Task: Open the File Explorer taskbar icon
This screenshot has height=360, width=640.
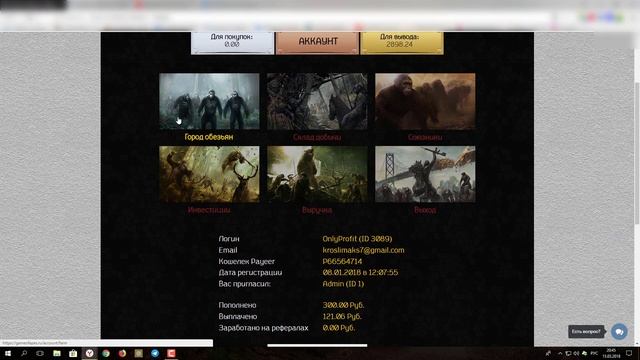Action: click(57, 353)
